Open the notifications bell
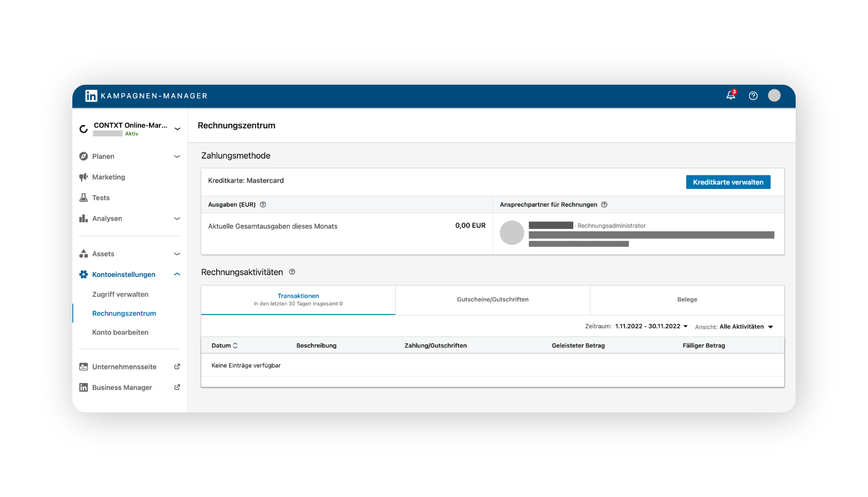Screen dimensions: 868x497 731,95
